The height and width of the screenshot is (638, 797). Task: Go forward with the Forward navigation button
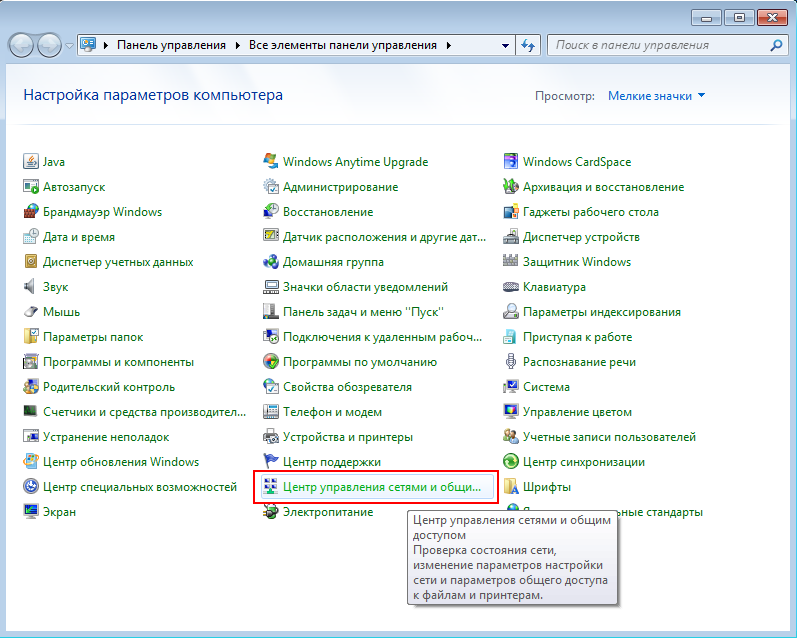pos(49,46)
